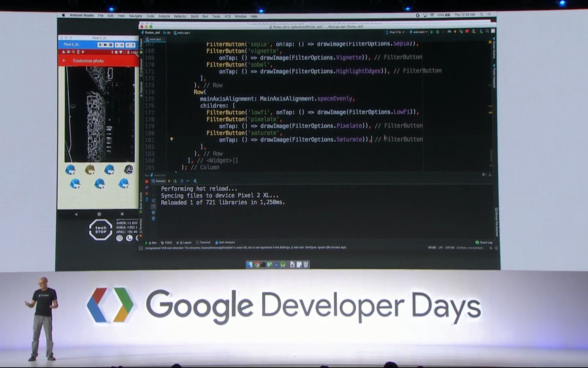Open Finder from the macOS dock
Viewport: 588px width, 368px height.
coord(250,264)
